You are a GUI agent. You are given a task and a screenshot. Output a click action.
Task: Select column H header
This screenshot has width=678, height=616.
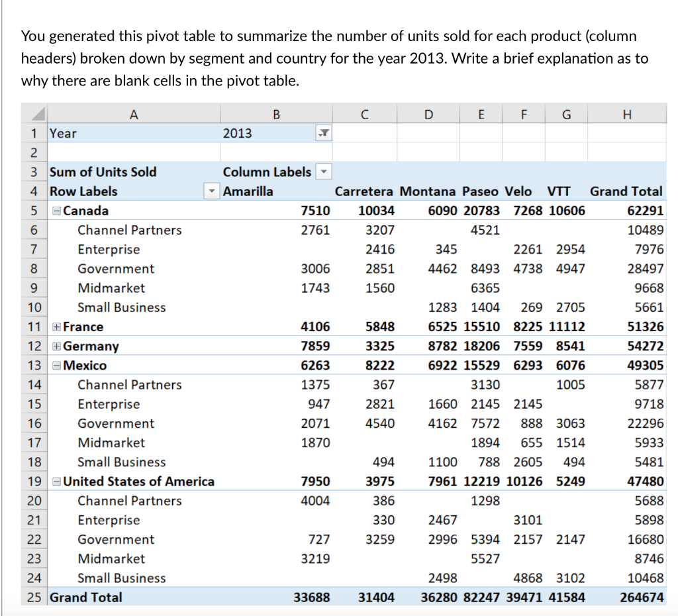coord(627,115)
